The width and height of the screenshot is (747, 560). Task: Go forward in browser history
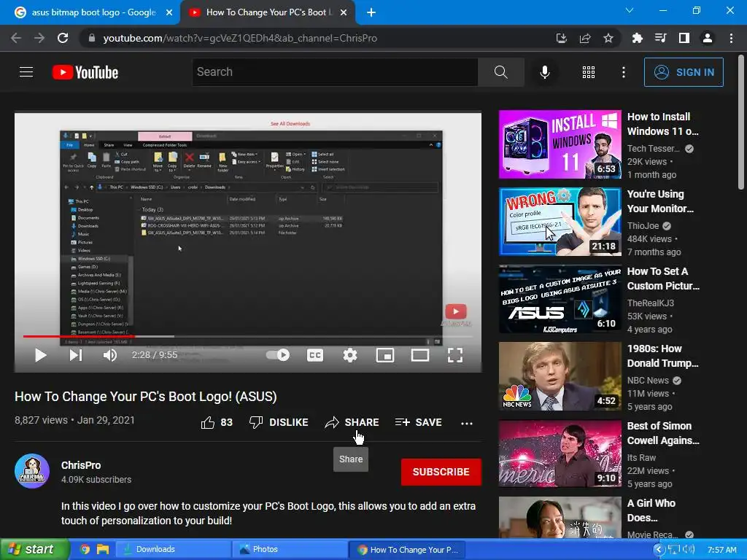click(x=39, y=38)
